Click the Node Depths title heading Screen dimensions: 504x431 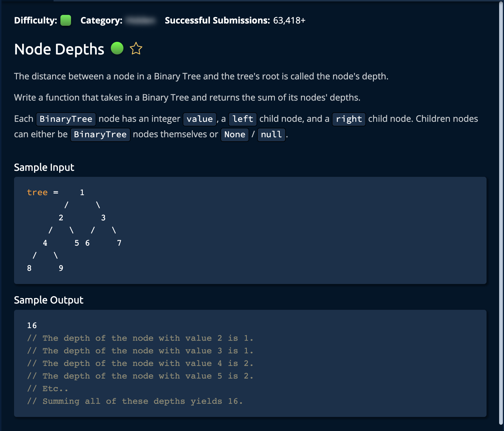point(59,49)
